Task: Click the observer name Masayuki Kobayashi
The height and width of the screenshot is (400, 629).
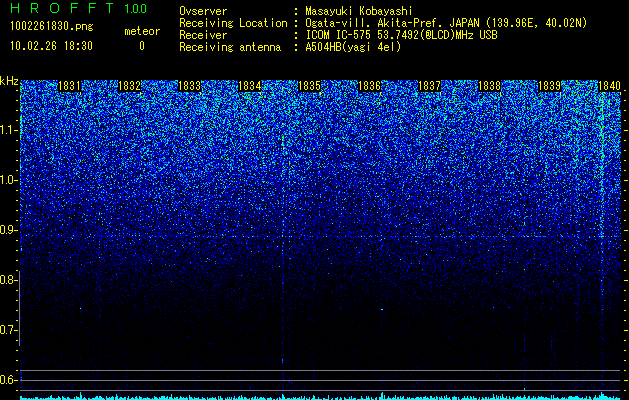Action: [359, 11]
